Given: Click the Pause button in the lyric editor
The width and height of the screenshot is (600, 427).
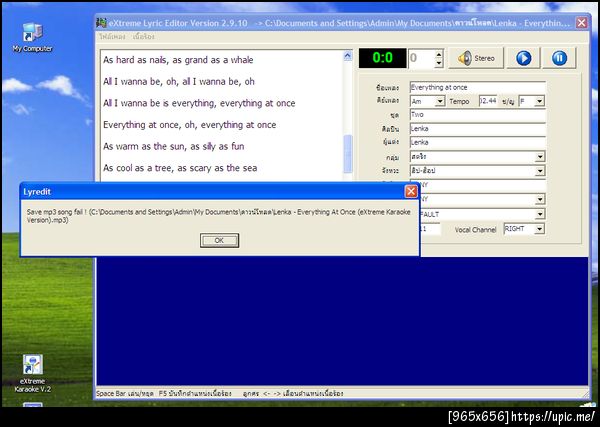Looking at the screenshot, I should coord(559,58).
